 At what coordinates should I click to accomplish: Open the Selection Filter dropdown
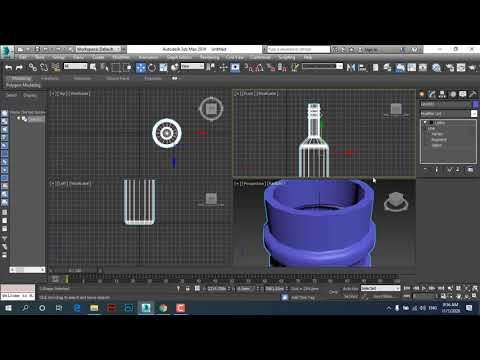(x=75, y=66)
